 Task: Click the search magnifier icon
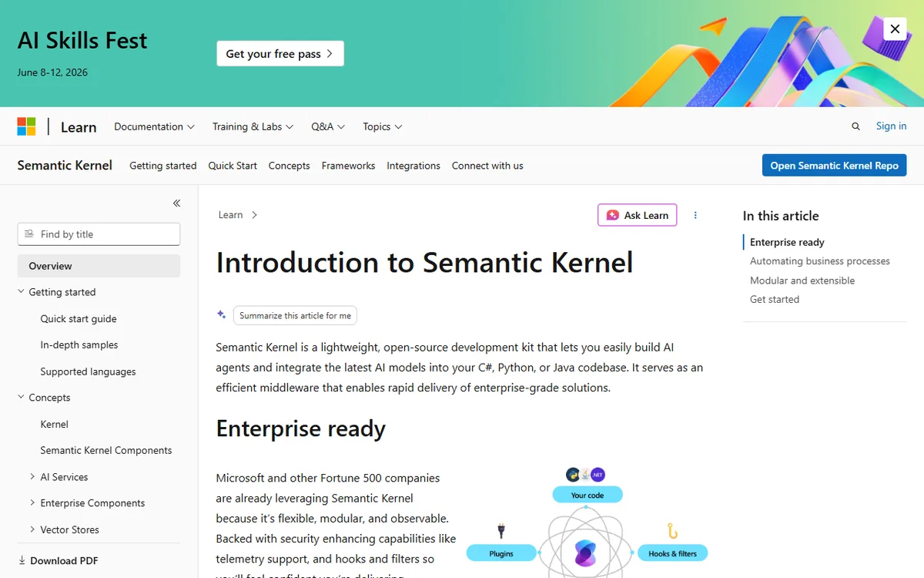(x=855, y=126)
